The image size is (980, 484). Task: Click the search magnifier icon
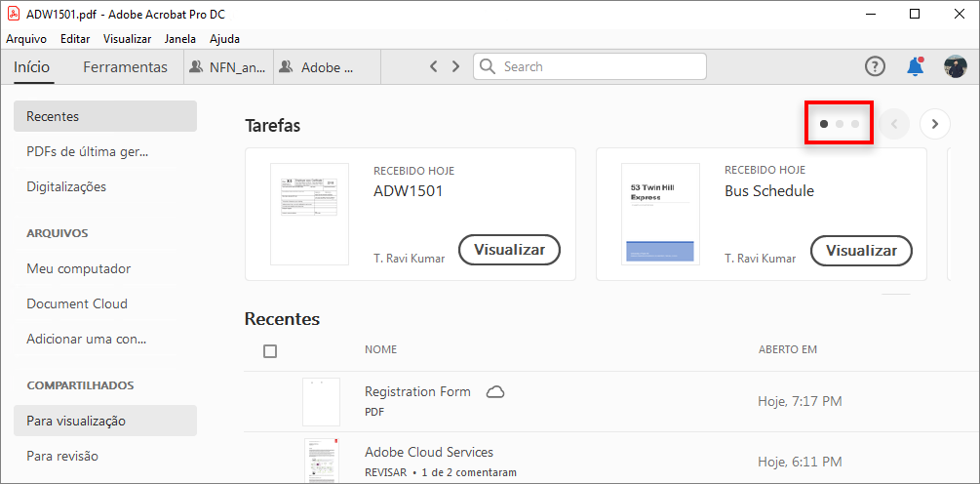(489, 66)
